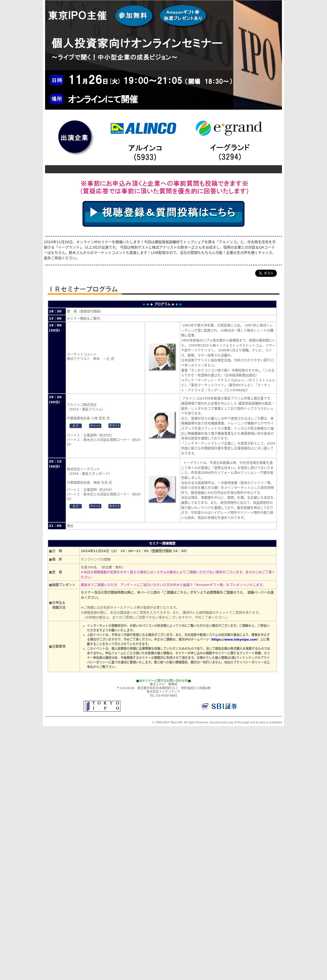Click the 18：30 time cell

tap(57, 311)
